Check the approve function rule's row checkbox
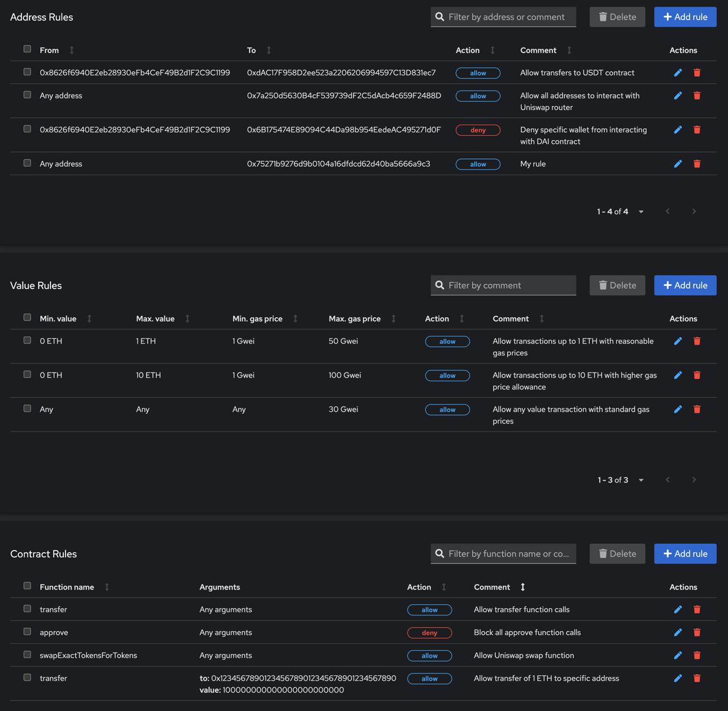This screenshot has height=711, width=728. pos(27,632)
